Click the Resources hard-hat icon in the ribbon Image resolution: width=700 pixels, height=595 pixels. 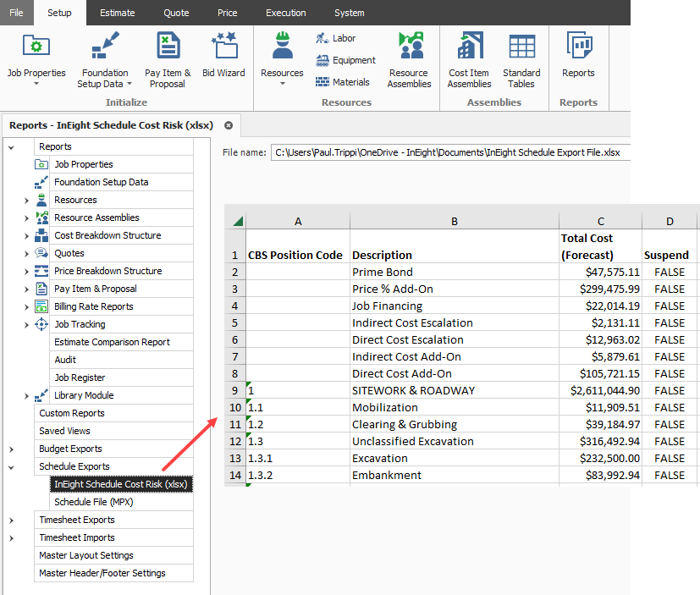282,46
